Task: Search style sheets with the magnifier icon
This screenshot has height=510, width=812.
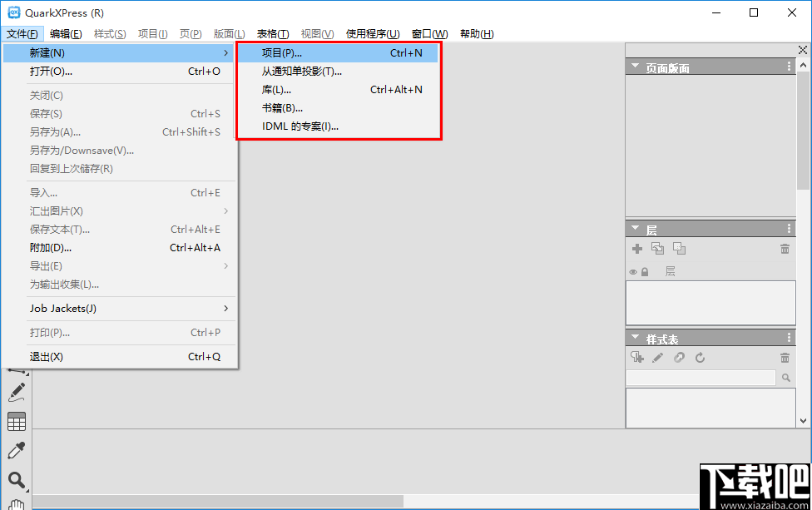Action: pyautogui.click(x=785, y=377)
